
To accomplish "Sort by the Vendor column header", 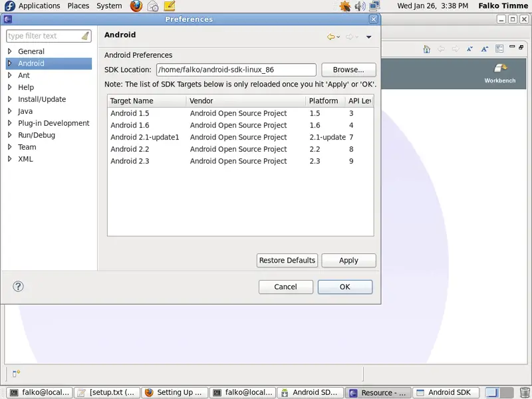I will [246, 101].
